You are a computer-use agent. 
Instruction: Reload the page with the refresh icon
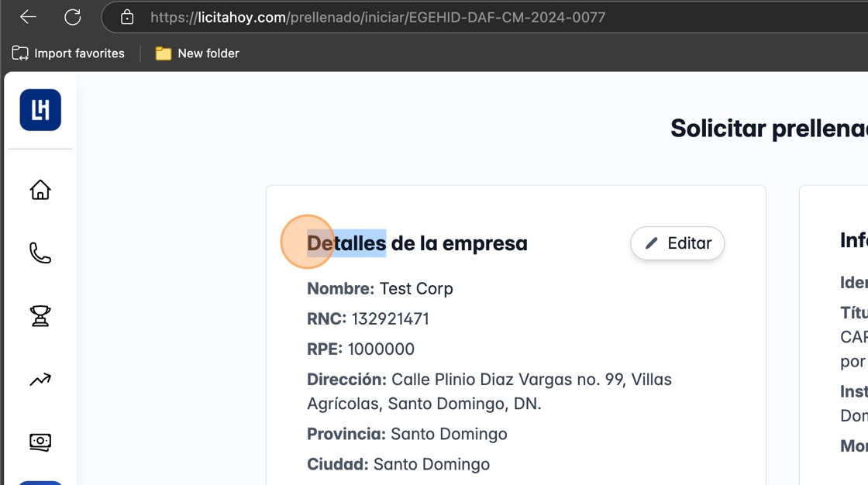point(72,17)
